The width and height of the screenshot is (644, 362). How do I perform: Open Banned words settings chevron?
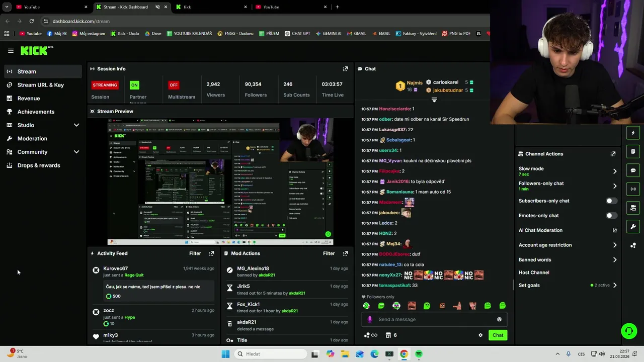click(615, 260)
